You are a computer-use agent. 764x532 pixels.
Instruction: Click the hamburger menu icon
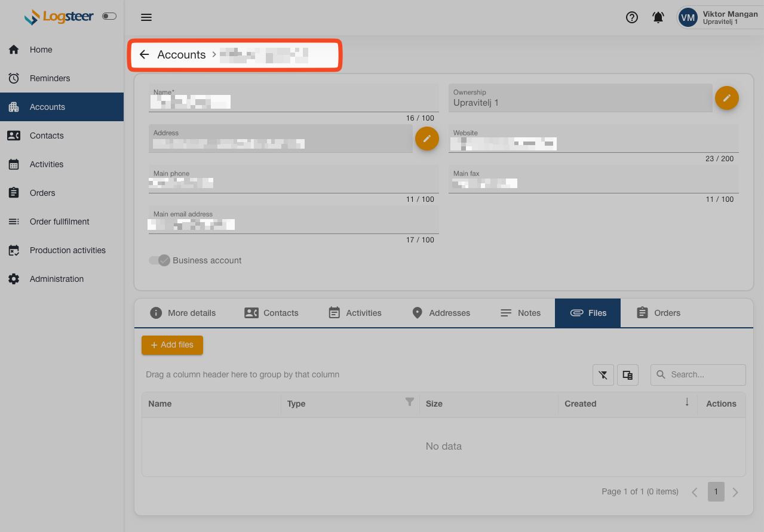[x=146, y=17]
